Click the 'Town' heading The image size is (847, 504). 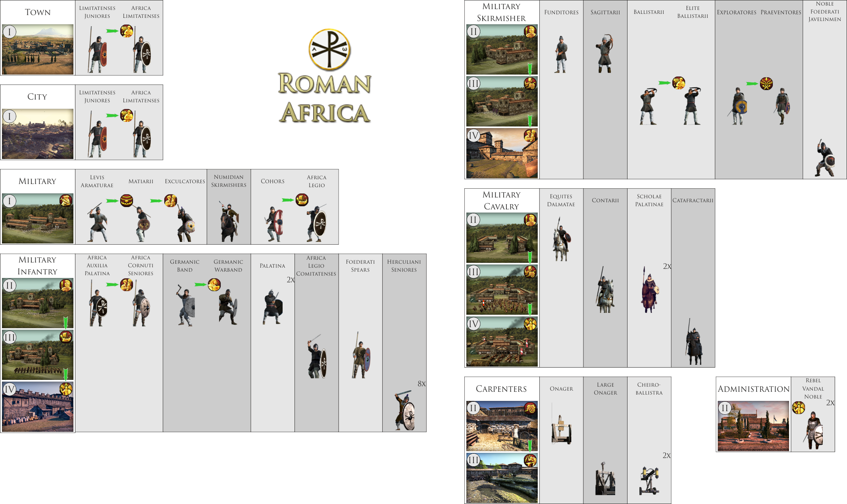click(x=38, y=12)
